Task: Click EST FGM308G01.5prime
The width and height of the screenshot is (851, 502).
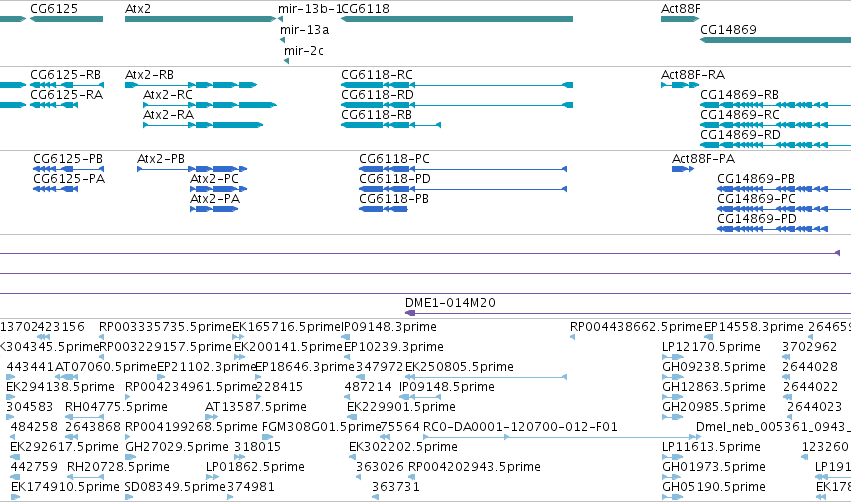Action: pyautogui.click(x=321, y=427)
